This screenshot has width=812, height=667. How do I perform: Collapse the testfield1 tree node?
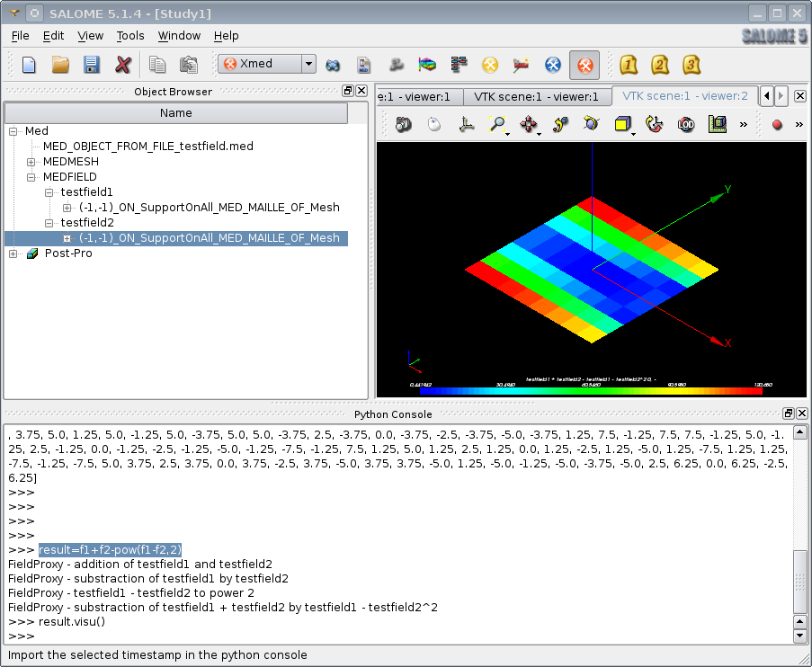click(x=49, y=192)
